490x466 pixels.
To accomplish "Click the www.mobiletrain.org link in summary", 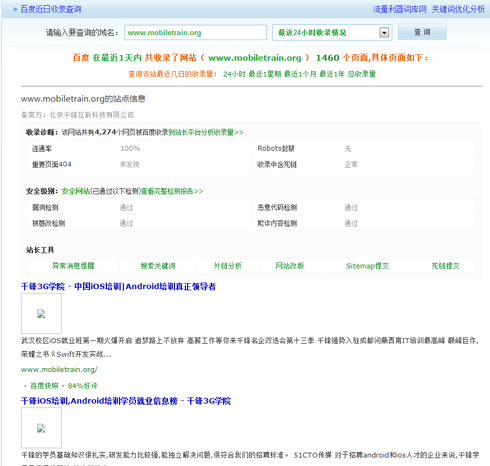I will pos(255,58).
